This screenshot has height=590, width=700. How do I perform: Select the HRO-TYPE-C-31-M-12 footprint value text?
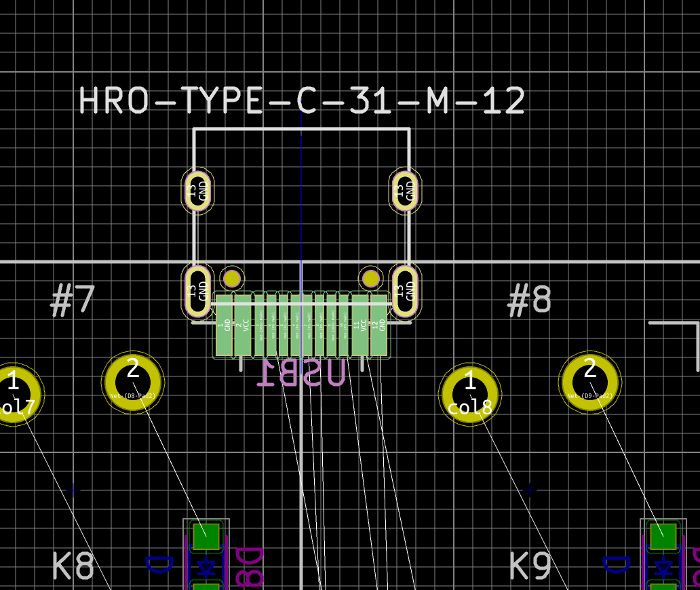pos(302,101)
